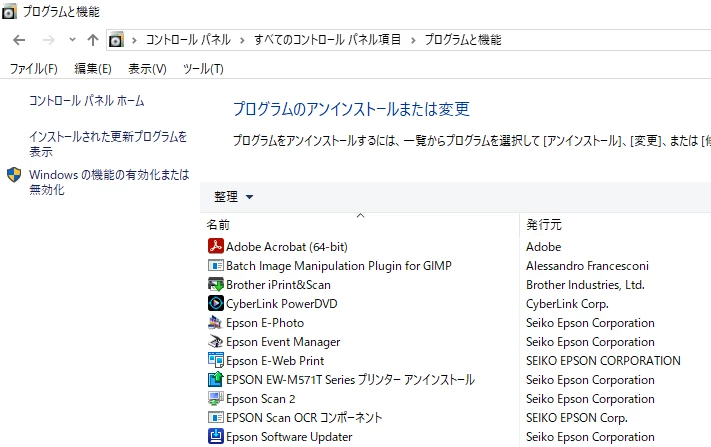
Task: Click Seiko Epson Corporation in the Epson E-Photo row
Action: click(x=590, y=323)
